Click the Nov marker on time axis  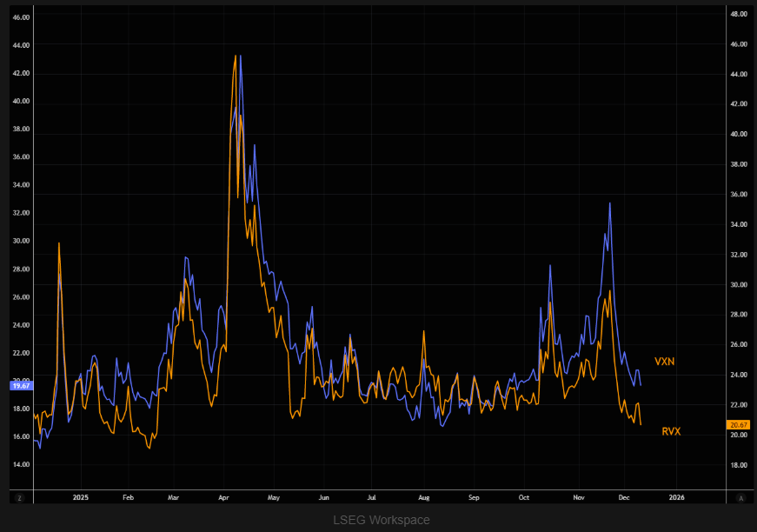[580, 497]
